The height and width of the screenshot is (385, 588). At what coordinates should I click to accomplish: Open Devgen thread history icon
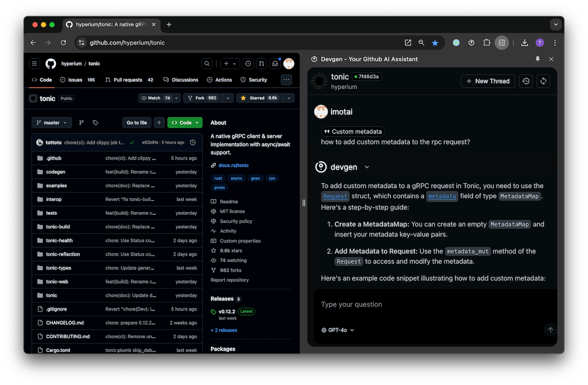coord(526,81)
